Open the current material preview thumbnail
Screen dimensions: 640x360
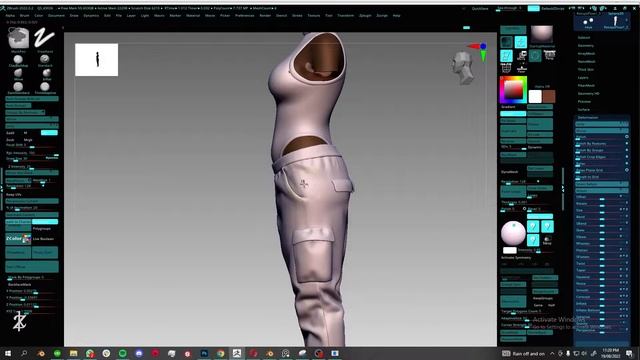[x=541, y=34]
